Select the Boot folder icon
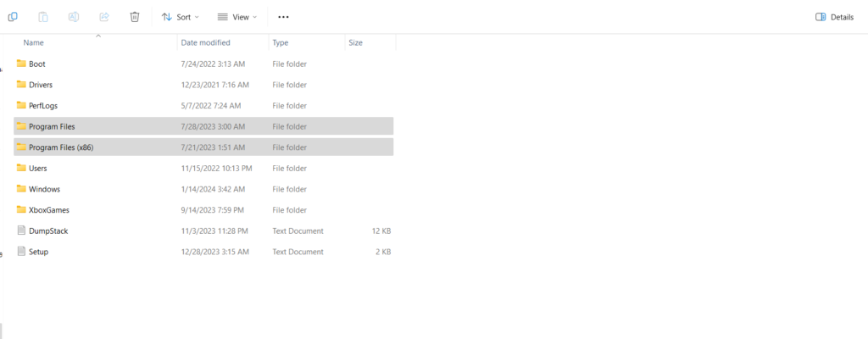Image resolution: width=868 pixels, height=339 pixels. [21, 64]
